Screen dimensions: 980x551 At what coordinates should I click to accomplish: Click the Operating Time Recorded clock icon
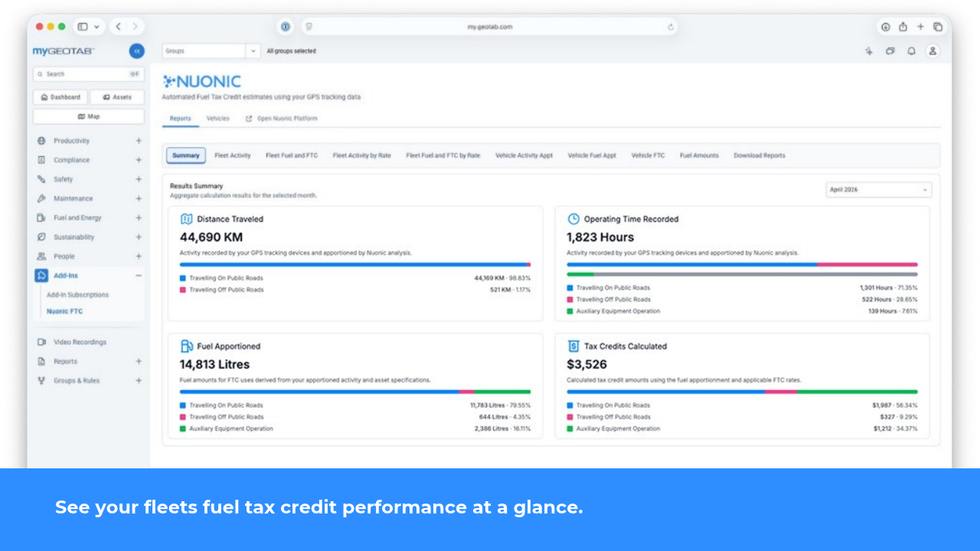point(573,219)
